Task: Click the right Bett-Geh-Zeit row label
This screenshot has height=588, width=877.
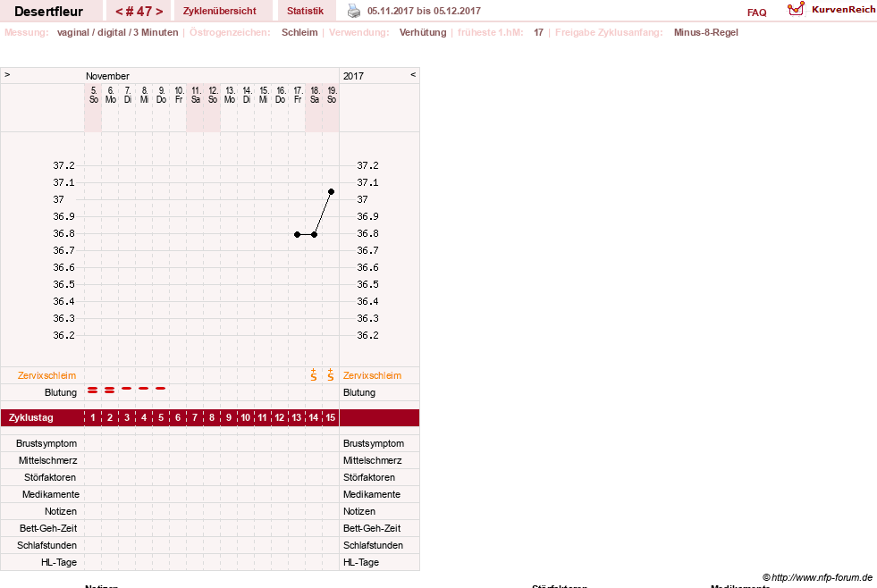Action: click(x=372, y=528)
